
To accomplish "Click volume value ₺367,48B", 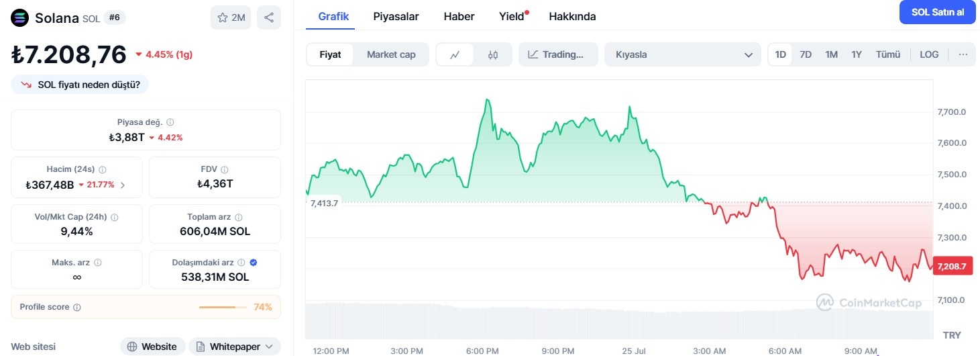I will click(x=50, y=185).
